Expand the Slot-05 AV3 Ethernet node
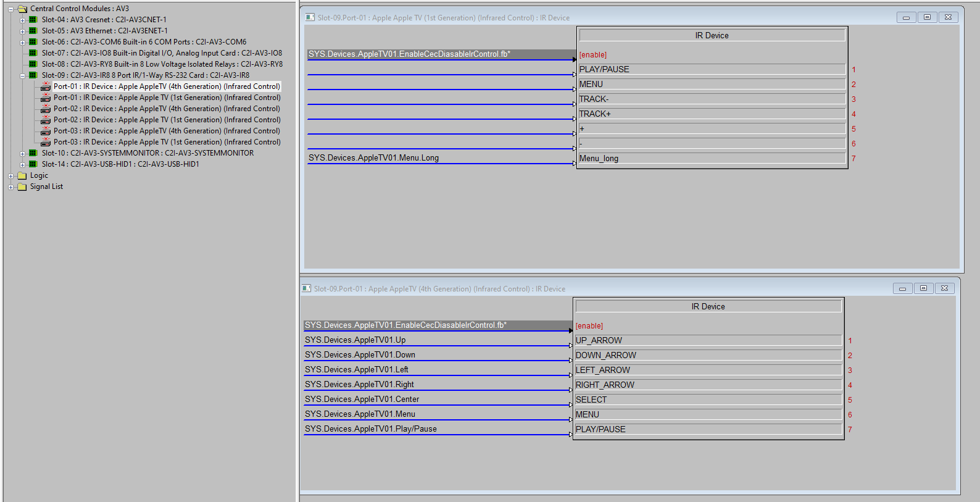The height and width of the screenshot is (502, 980). coord(22,31)
